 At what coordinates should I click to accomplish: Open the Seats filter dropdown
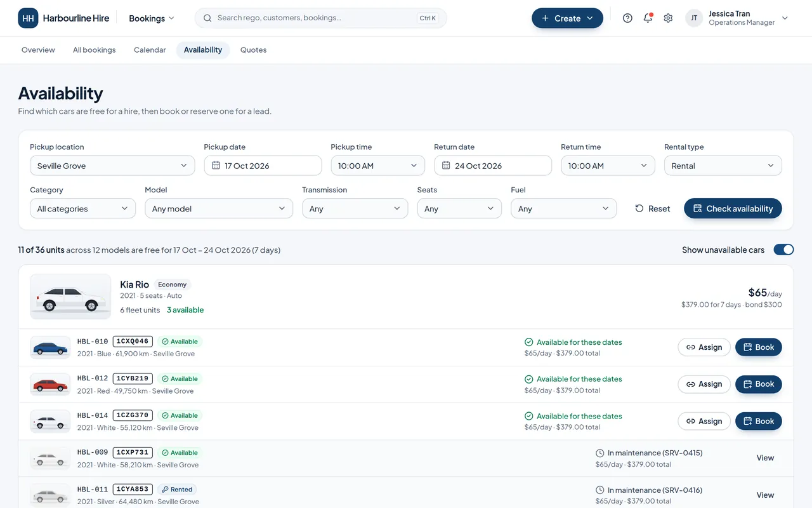tap(459, 209)
